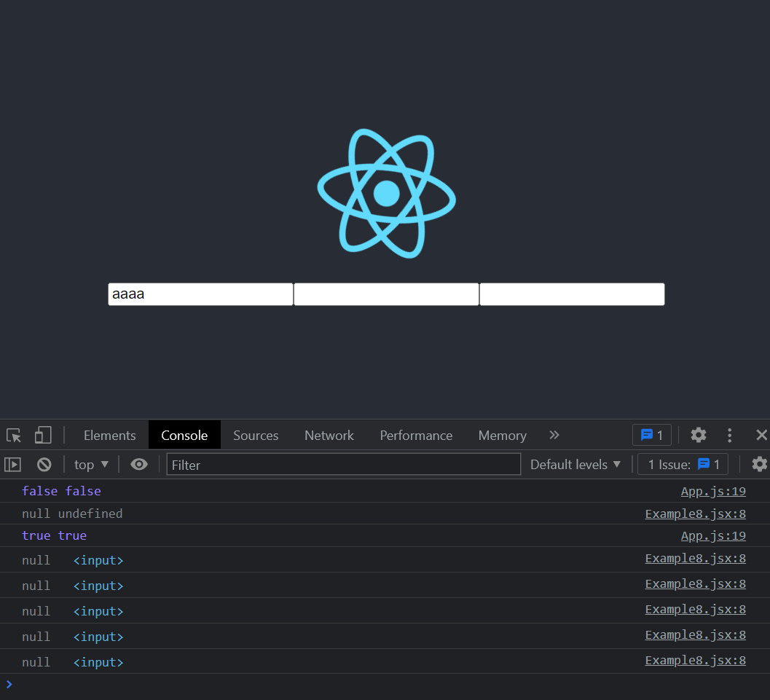Switch to the Sources tab
The width and height of the screenshot is (770, 700).
[x=256, y=436]
